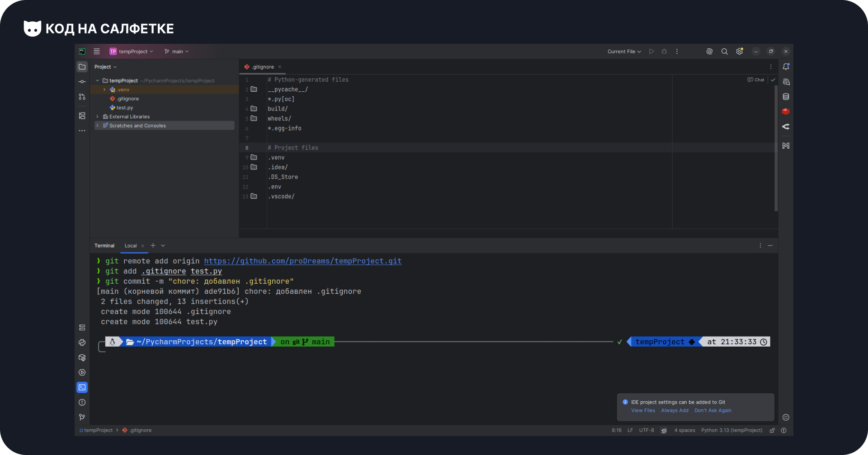Close the .gitignore editor tab
Screen dimensions: 868x455
280,67
